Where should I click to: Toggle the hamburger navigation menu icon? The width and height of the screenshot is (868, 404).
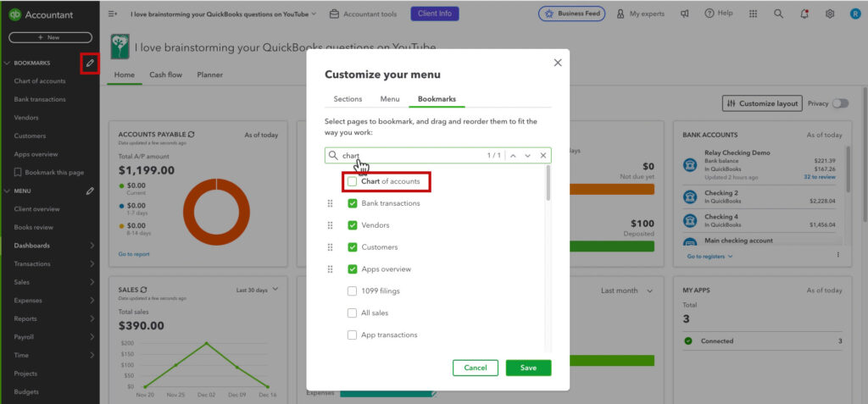point(113,14)
